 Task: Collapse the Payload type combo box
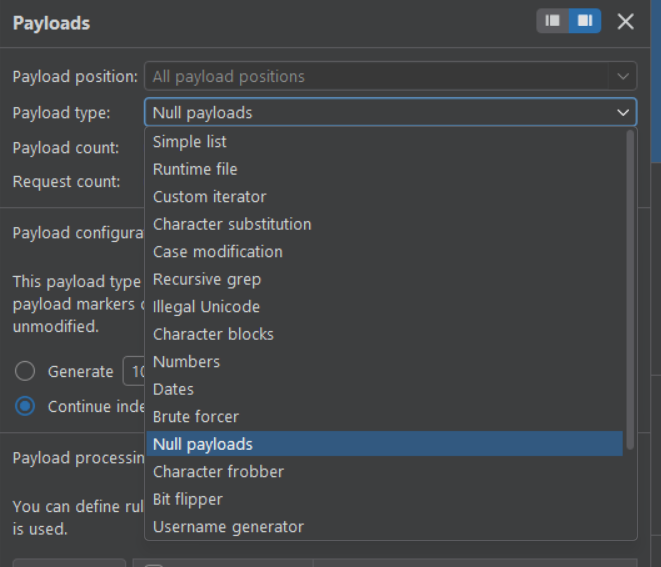point(390,113)
